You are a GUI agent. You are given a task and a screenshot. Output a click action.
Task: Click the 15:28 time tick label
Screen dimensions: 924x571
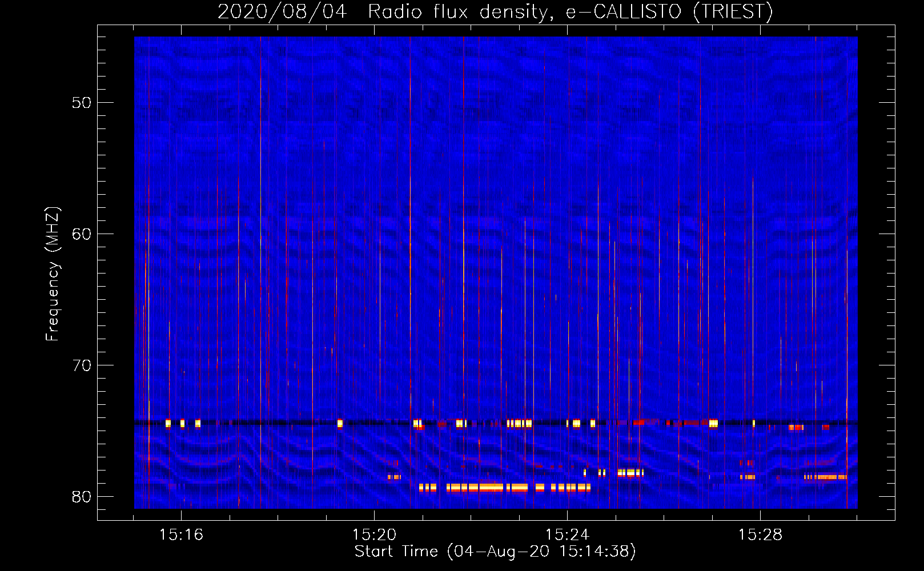tap(760, 535)
